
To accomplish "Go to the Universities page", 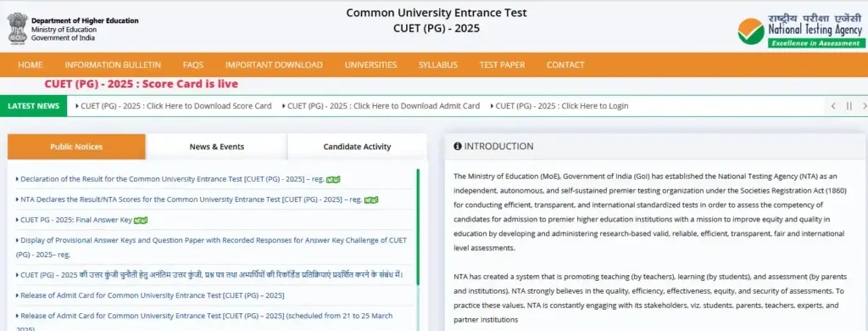I will [x=371, y=65].
